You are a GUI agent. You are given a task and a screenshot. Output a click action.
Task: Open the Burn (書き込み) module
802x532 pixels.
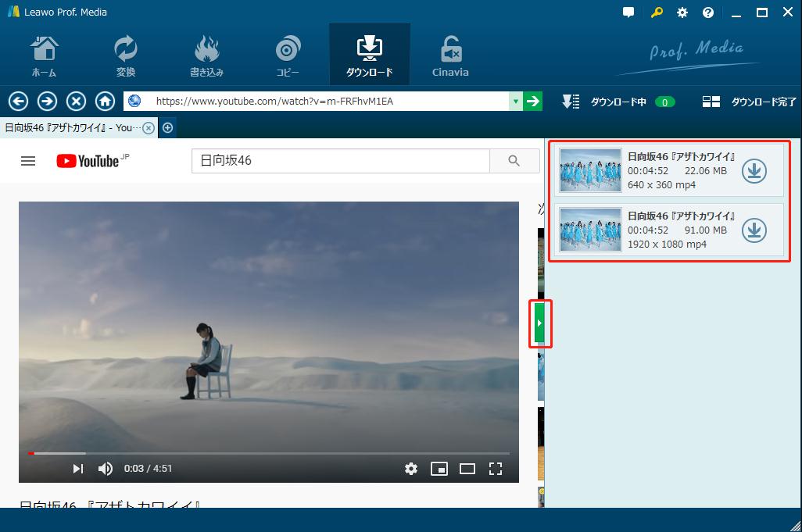[206, 55]
